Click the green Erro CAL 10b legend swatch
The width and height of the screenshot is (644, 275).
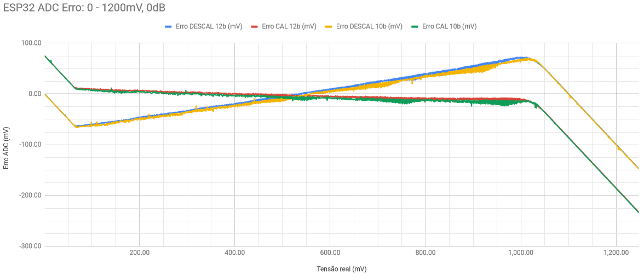pyautogui.click(x=416, y=26)
